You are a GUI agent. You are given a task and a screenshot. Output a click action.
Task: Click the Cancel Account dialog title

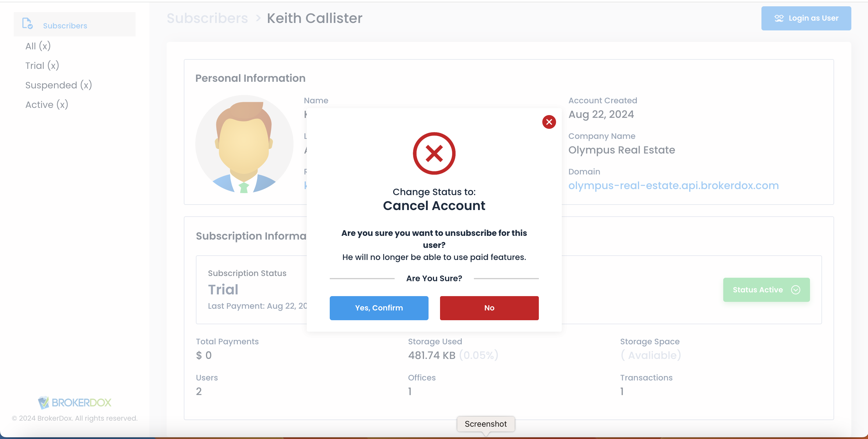tap(434, 205)
